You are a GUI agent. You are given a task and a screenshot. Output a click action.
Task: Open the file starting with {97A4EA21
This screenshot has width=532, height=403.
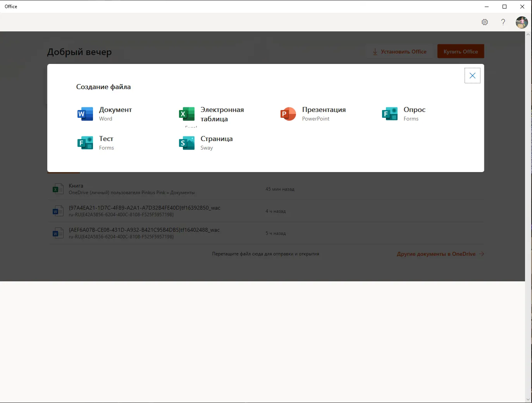pyautogui.click(x=266, y=211)
